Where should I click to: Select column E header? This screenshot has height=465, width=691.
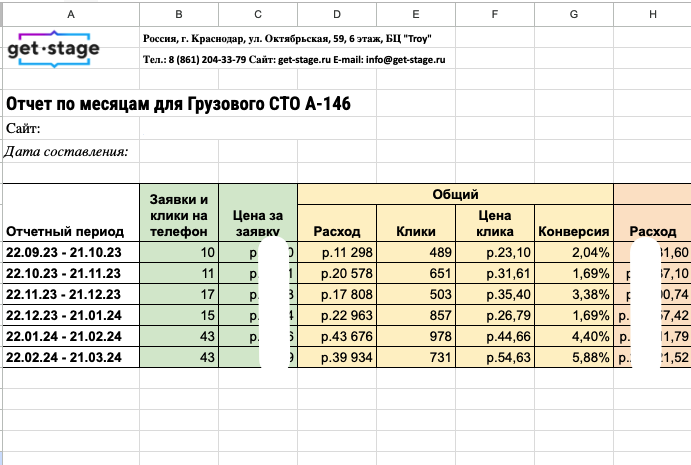pos(416,14)
